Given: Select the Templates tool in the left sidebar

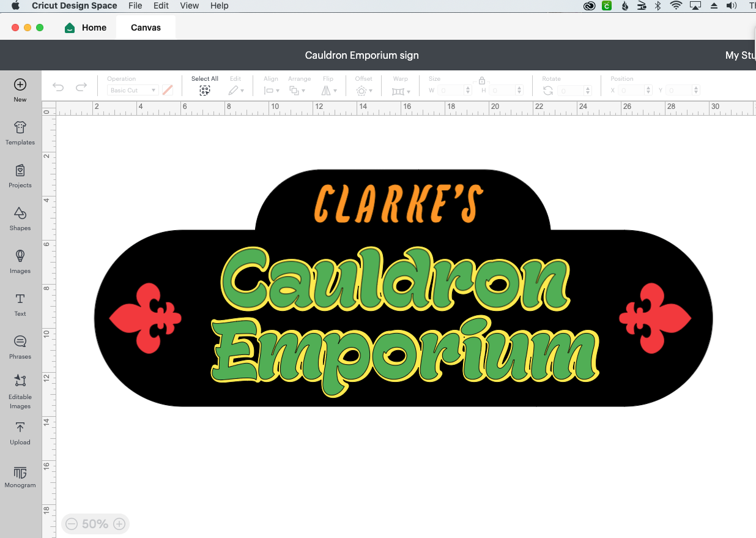Looking at the screenshot, I should [20, 133].
